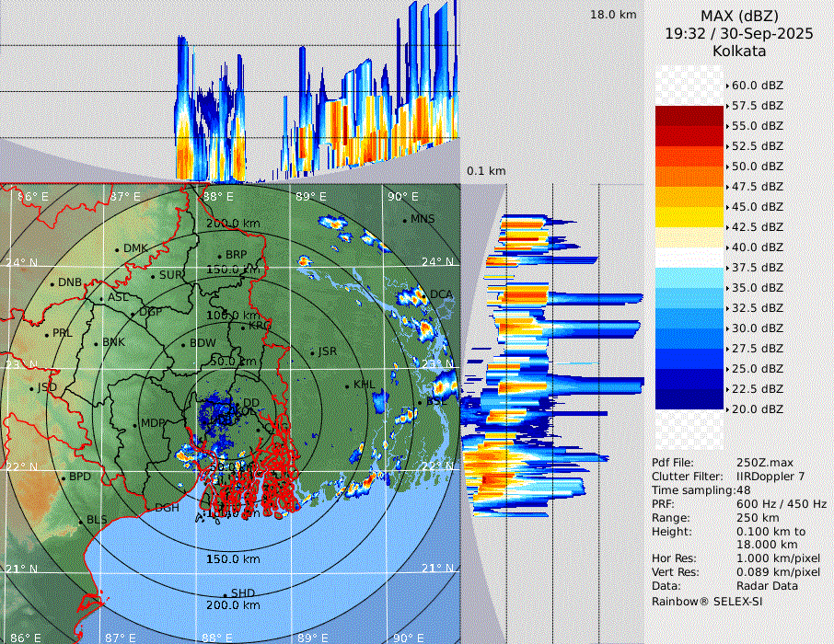This screenshot has height=644, width=834.
Task: Click the Kolkata radar name heading
Action: coord(739,51)
